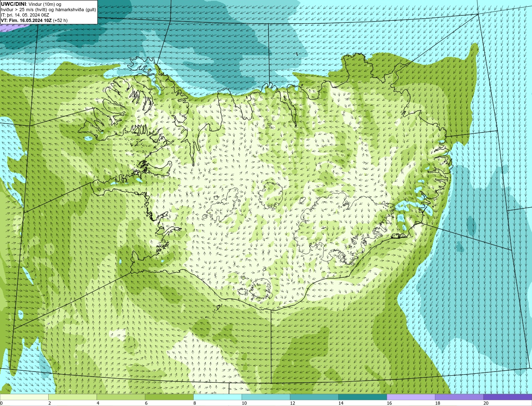532x406 pixels.
Task: Click the pale cyan 8–10 m/s legend swatch
Action: pos(218,397)
